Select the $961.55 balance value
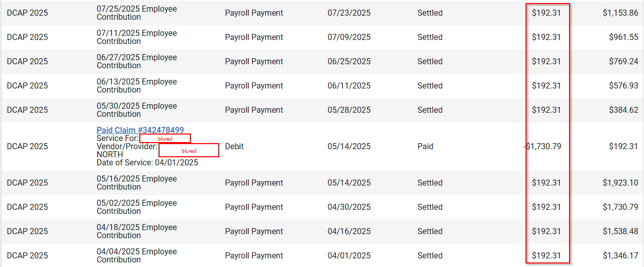Image resolution: width=644 pixels, height=267 pixels. click(x=624, y=37)
